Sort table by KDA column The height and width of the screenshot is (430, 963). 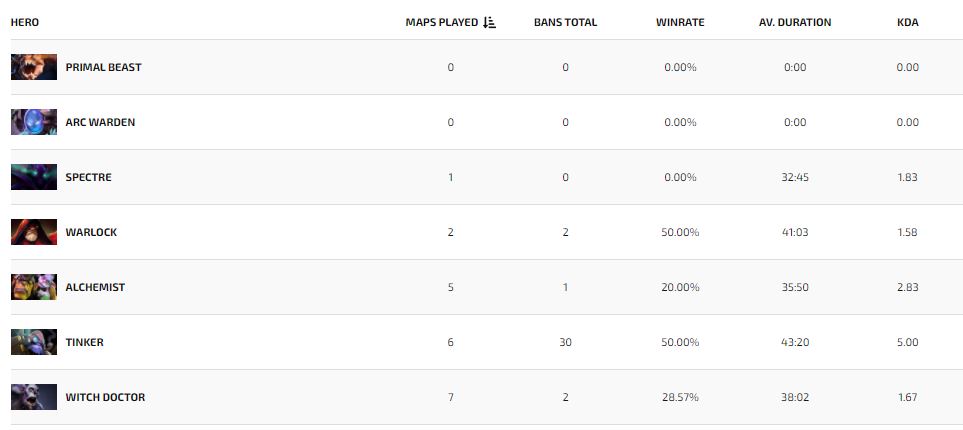[x=907, y=22]
